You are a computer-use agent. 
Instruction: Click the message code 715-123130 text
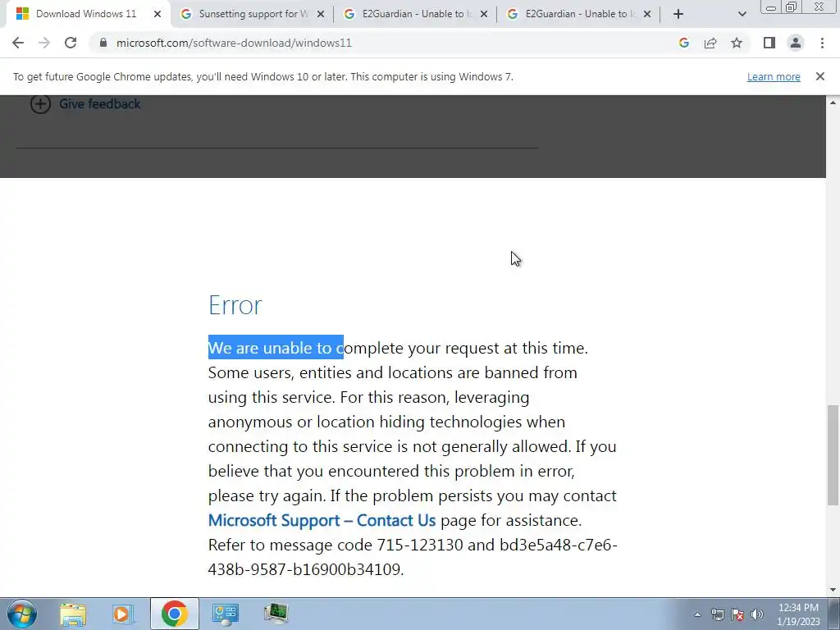(x=419, y=545)
